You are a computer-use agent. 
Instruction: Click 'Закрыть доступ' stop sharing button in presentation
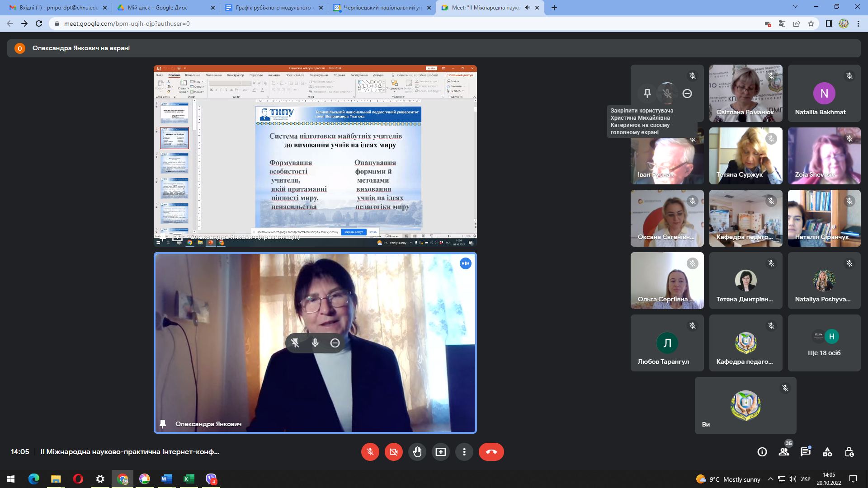click(x=354, y=232)
